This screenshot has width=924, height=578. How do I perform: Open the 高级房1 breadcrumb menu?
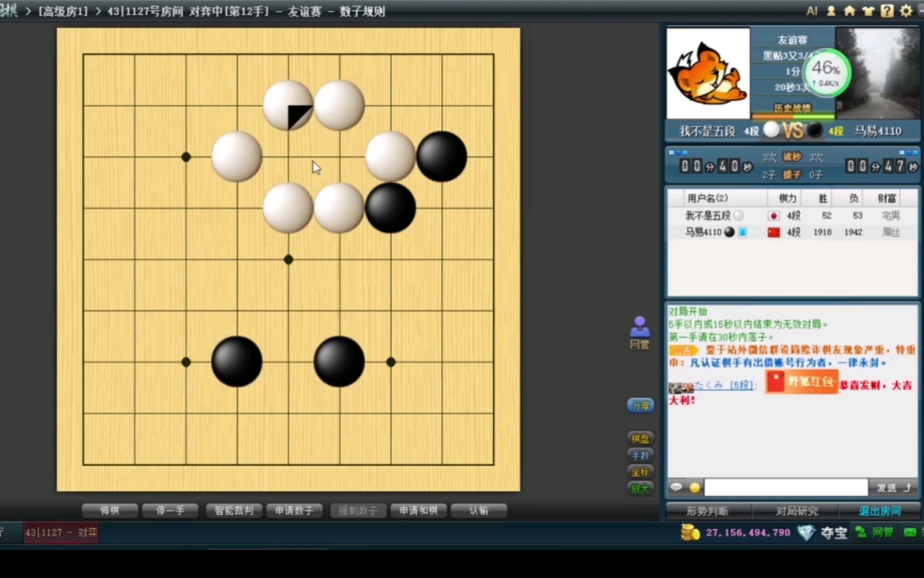point(63,11)
